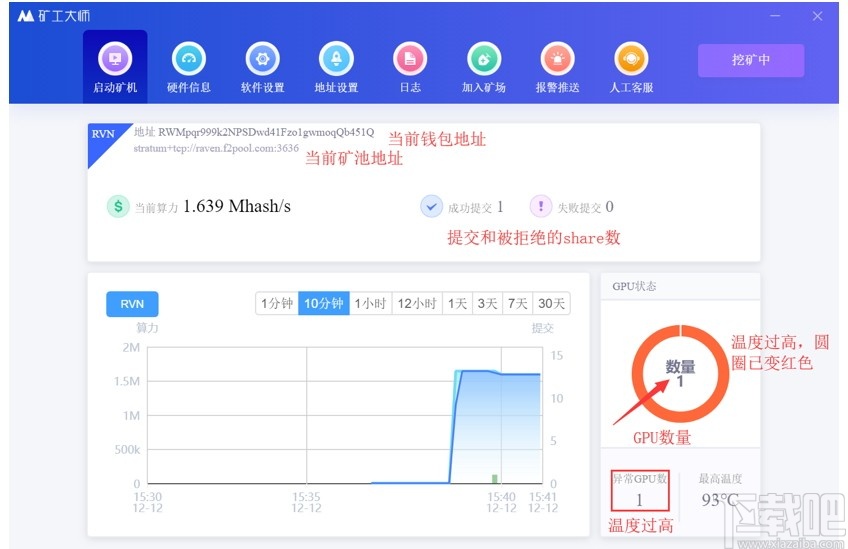Click the 挖矿中 mining status button
Screen dimensions: 848x549
[751, 60]
